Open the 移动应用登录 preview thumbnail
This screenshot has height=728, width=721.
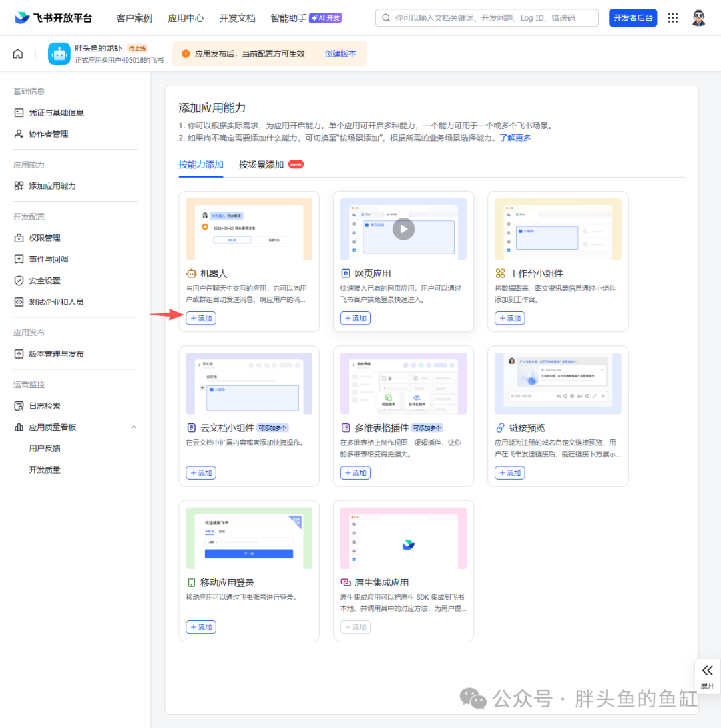tap(249, 538)
